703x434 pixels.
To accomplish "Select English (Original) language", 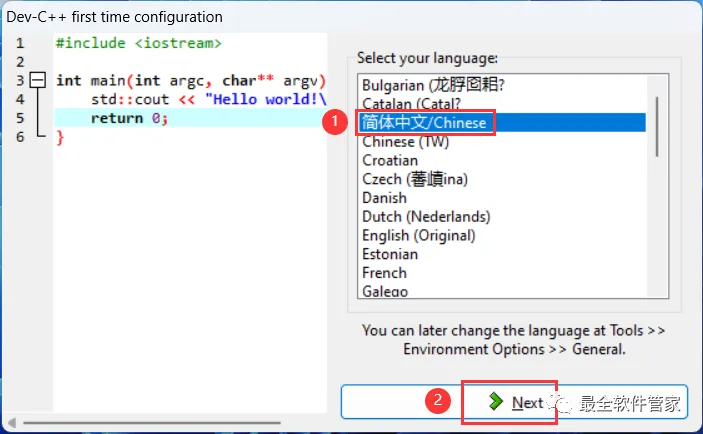I will coord(502,235).
